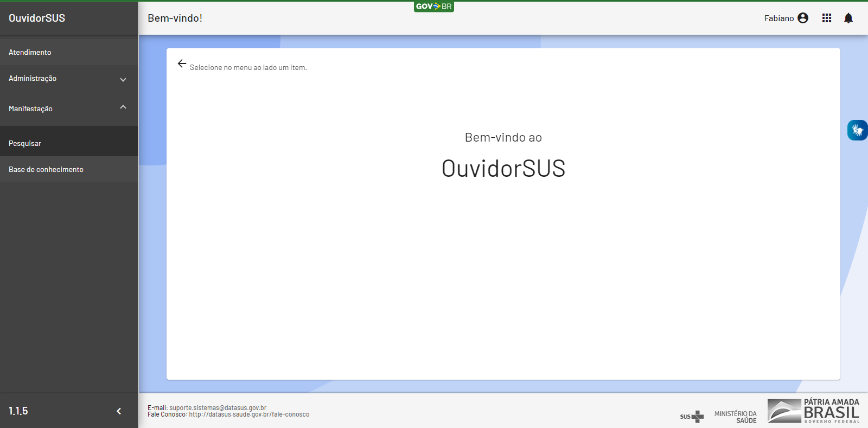Click the OuvidorSUS sidebar title

(37, 18)
